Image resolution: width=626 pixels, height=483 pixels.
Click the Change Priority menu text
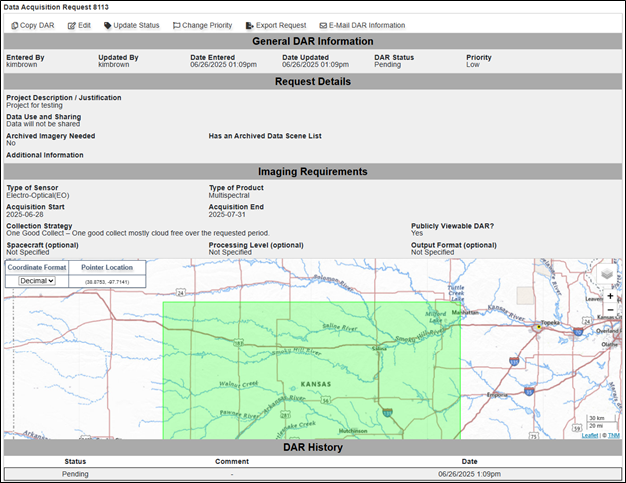point(207,26)
